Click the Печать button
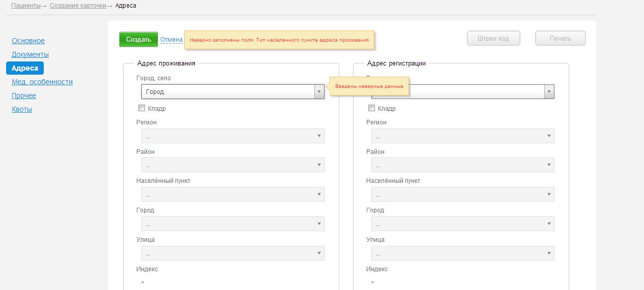 tap(560, 38)
